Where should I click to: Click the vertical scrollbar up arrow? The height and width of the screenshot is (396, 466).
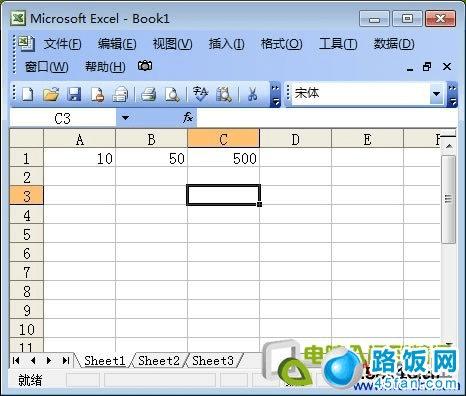tap(449, 146)
